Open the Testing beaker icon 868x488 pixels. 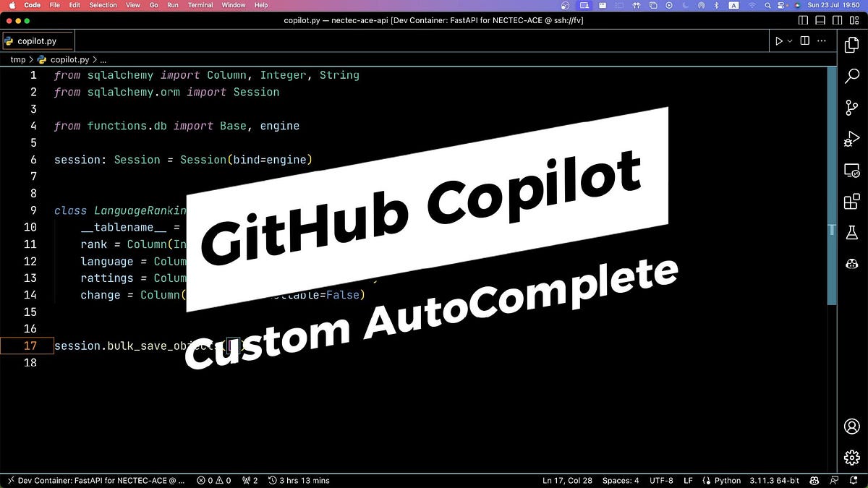coord(851,232)
